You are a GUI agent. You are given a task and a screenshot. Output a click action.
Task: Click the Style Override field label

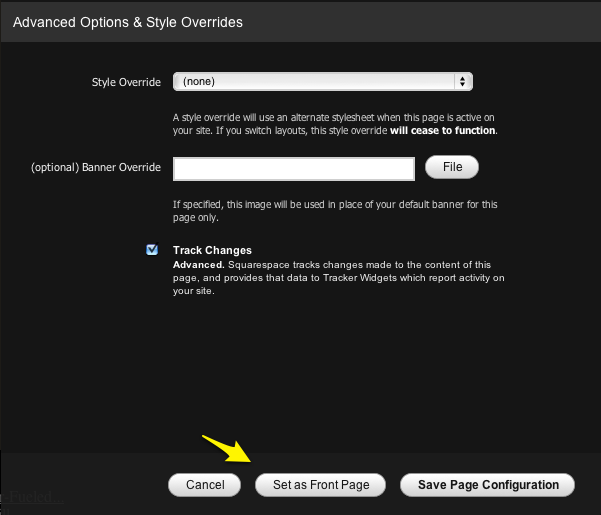tap(126, 82)
